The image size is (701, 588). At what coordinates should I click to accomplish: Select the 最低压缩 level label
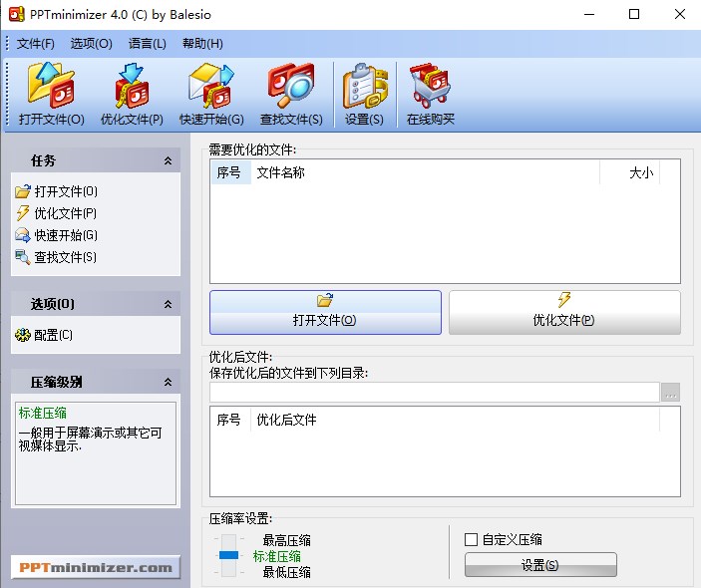tap(286, 572)
